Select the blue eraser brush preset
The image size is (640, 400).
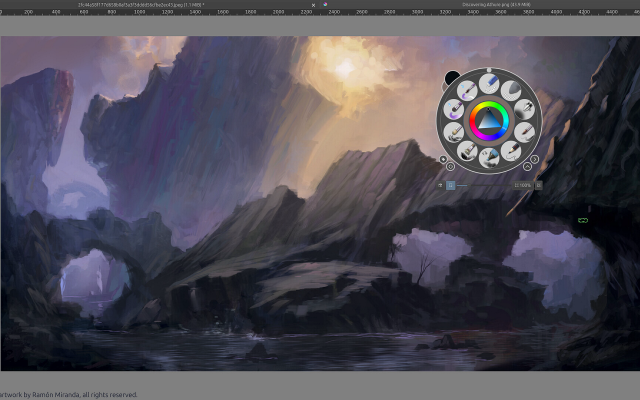(x=489, y=83)
